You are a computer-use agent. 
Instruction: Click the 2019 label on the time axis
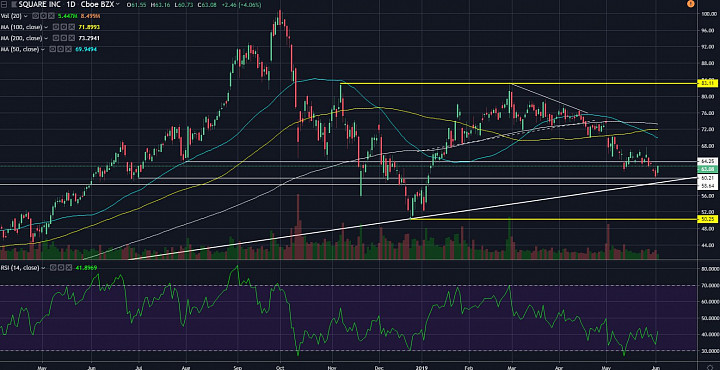tap(422, 367)
